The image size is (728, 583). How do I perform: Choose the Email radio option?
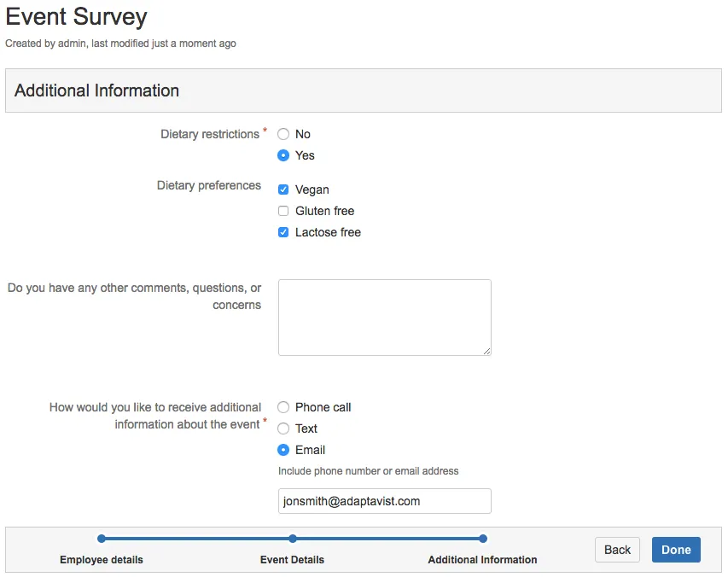[x=283, y=450]
